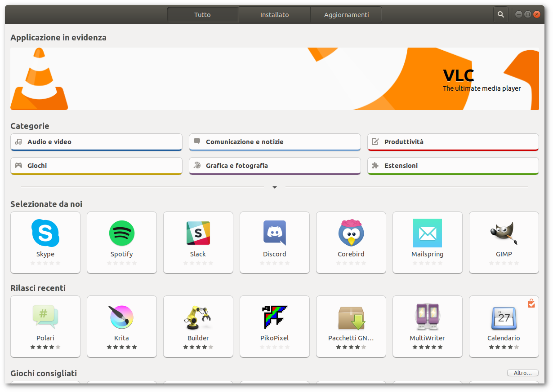
Task: Select the Spotify app icon
Action: point(122,233)
